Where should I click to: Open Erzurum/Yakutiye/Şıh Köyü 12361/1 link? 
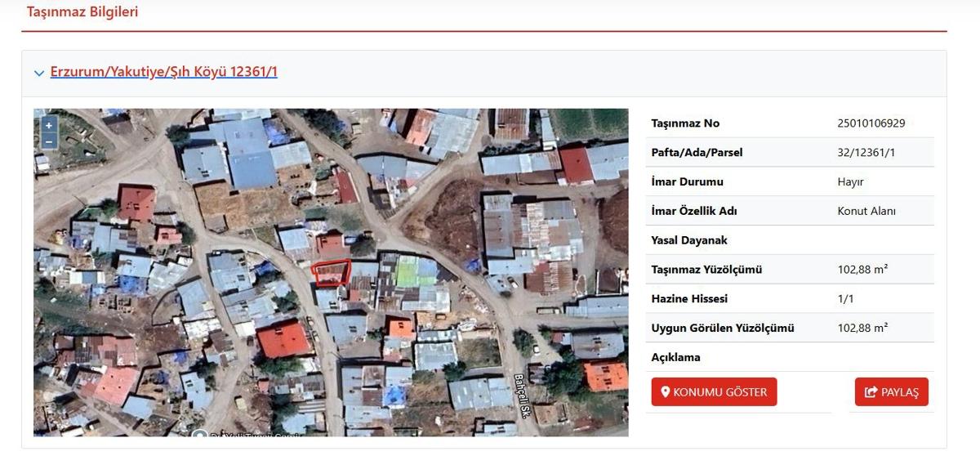[163, 72]
